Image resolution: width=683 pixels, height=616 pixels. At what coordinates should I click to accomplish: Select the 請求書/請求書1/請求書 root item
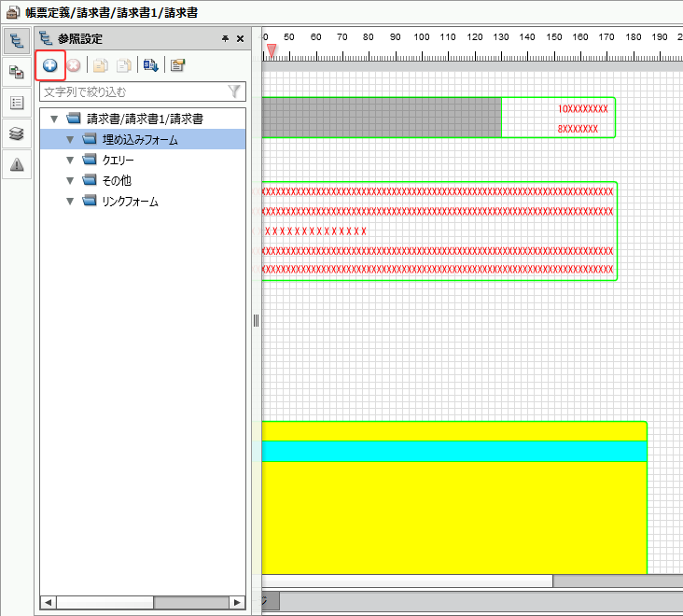point(145,119)
